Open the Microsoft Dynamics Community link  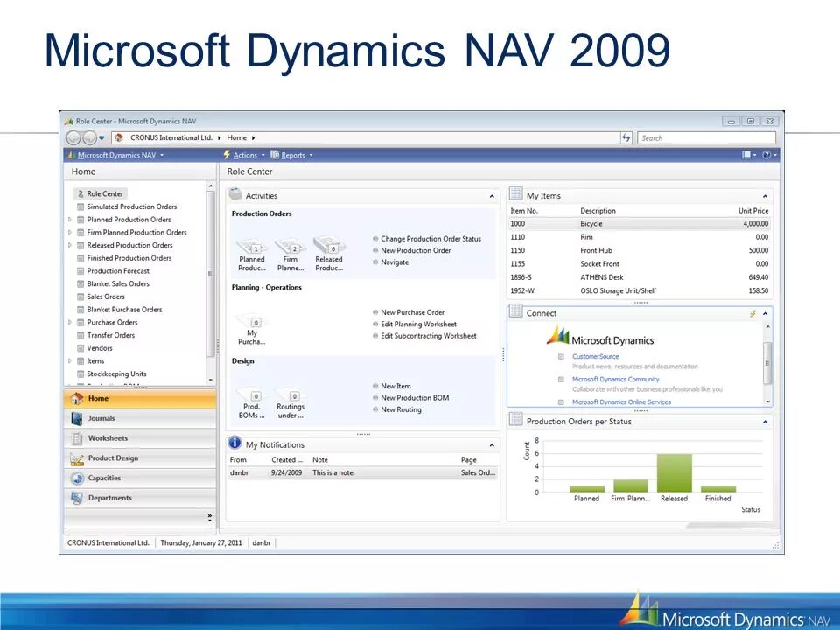[615, 379]
